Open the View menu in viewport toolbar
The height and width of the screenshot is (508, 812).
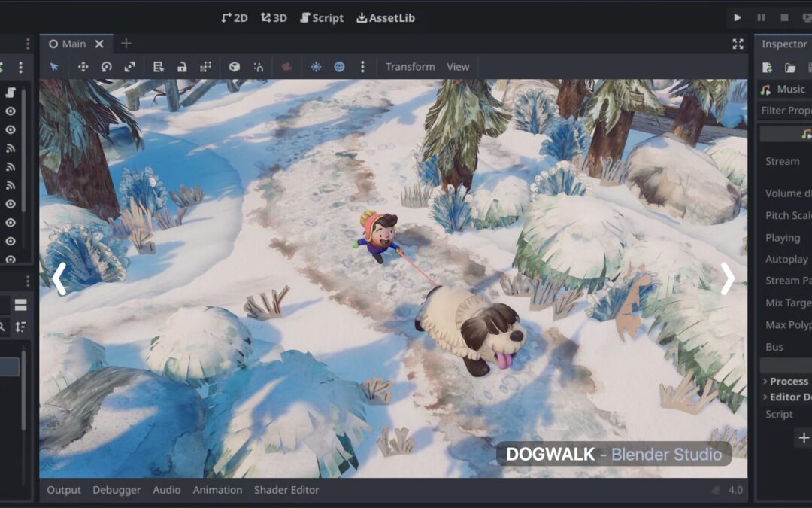pos(458,67)
